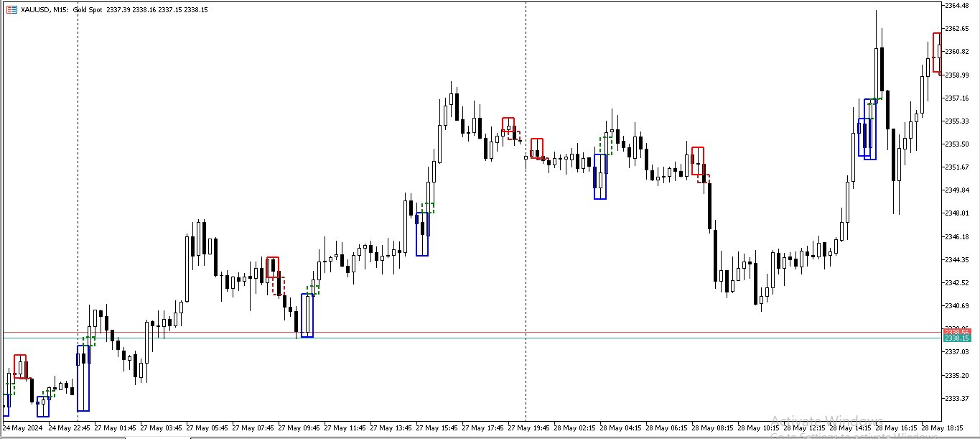The image size is (980, 439).
Task: Click the red dashed breakout marker near 07:45
Action: pyautogui.click(x=280, y=287)
